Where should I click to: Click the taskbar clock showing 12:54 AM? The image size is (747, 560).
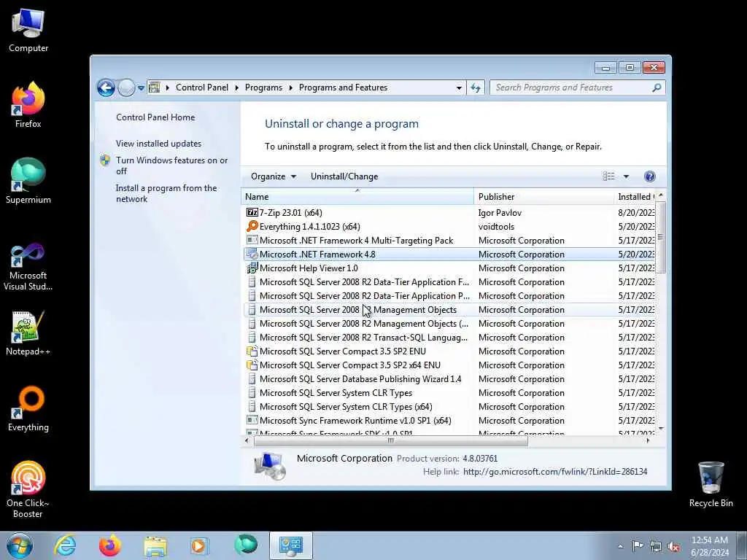[x=709, y=546]
